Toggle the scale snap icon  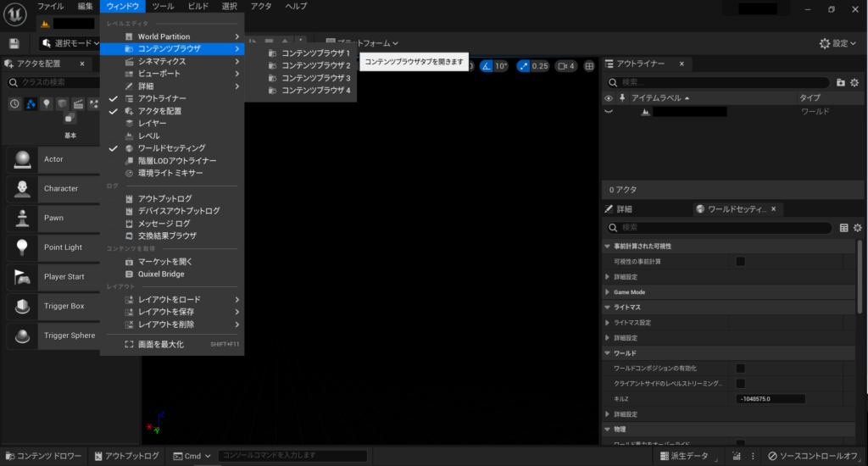[523, 66]
